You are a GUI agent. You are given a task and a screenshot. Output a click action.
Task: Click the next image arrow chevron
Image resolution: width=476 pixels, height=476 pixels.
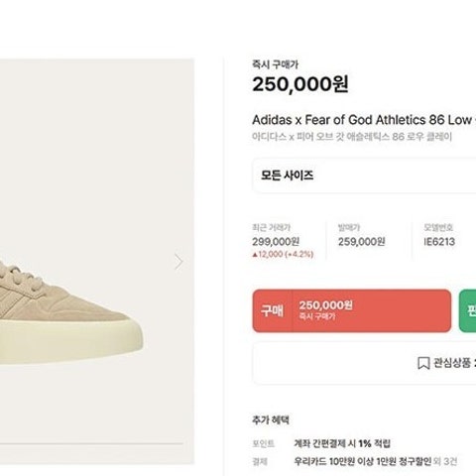pyautogui.click(x=178, y=262)
